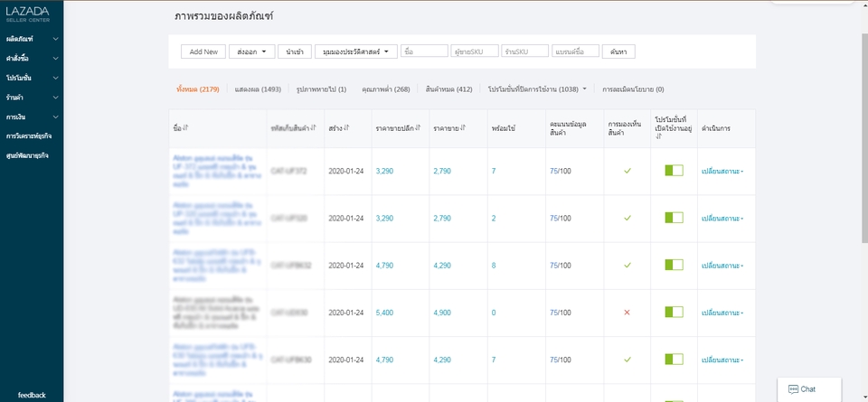Open เปลี่ยนสถานะ dropdown in the stock 0 row
Screen dimensions: 868x402
(722, 313)
